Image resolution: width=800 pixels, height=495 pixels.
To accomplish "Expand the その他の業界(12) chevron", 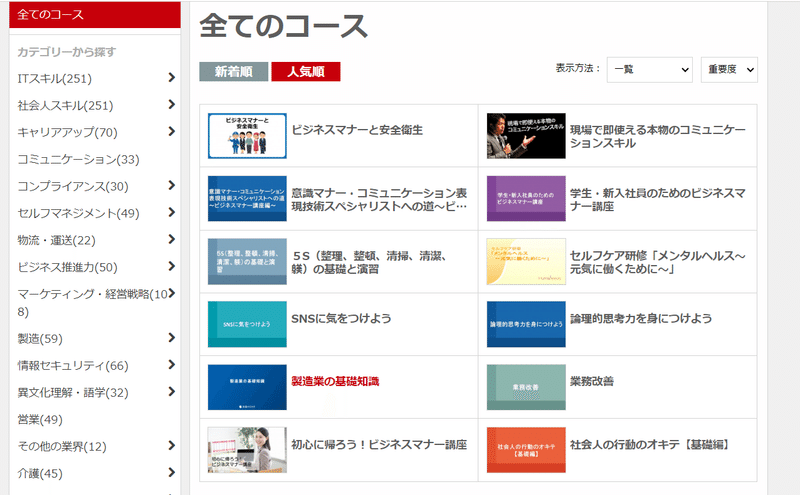I will 171,446.
